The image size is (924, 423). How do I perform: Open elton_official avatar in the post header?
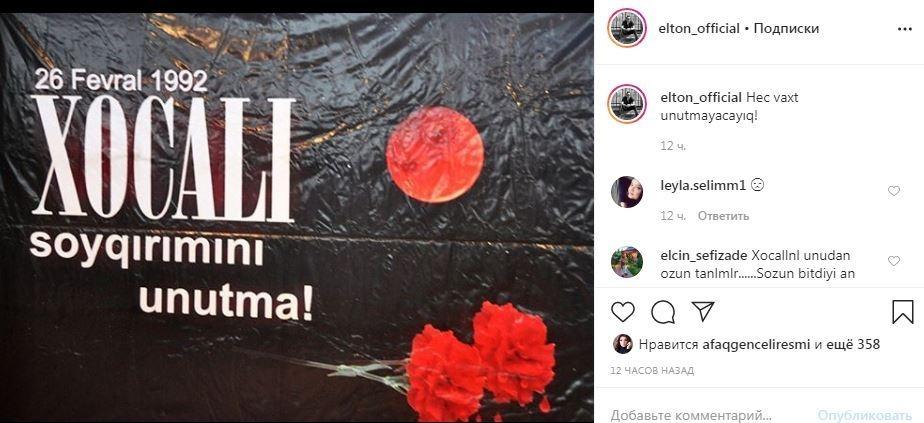[x=627, y=28]
